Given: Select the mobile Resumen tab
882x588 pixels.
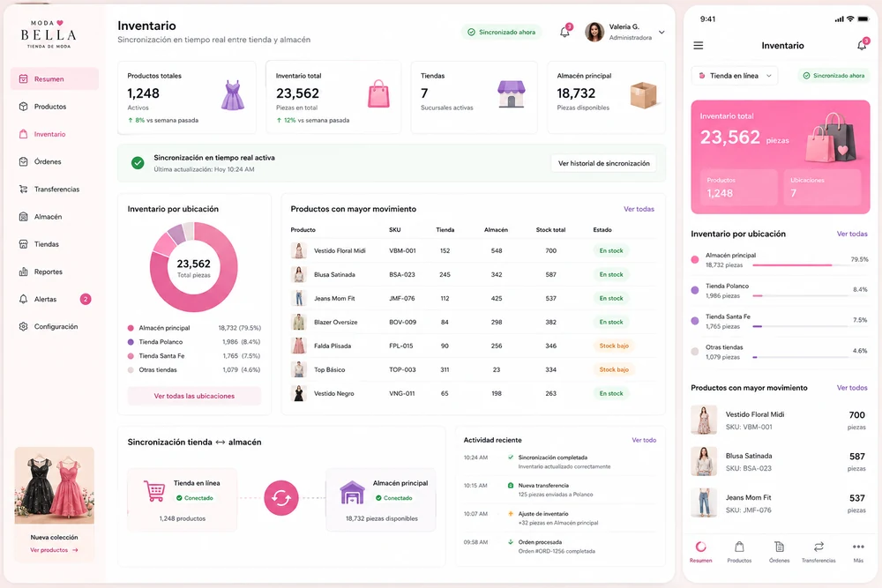Looking at the screenshot, I should [x=701, y=552].
